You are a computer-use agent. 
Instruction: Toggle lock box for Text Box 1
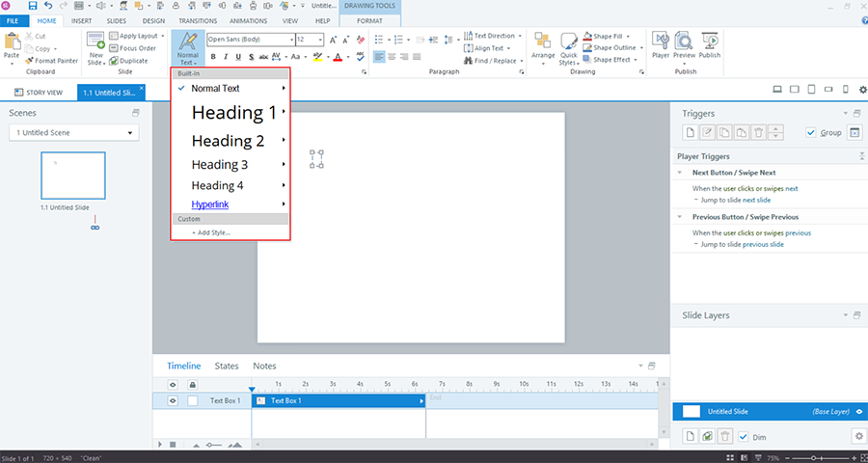(192, 401)
